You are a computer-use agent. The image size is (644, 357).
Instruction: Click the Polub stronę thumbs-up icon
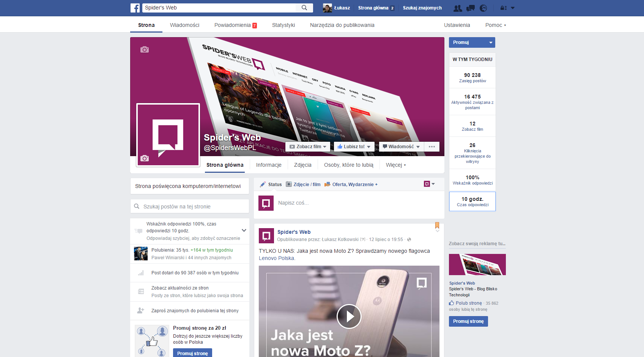coord(452,303)
